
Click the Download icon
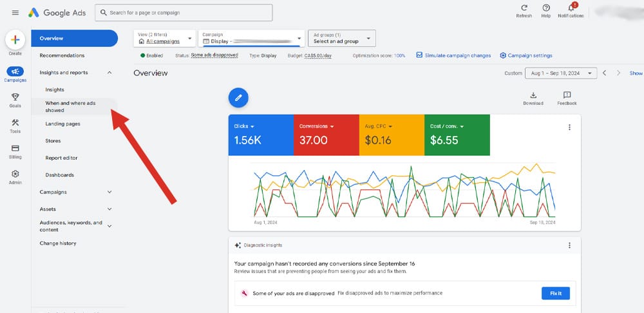533,95
